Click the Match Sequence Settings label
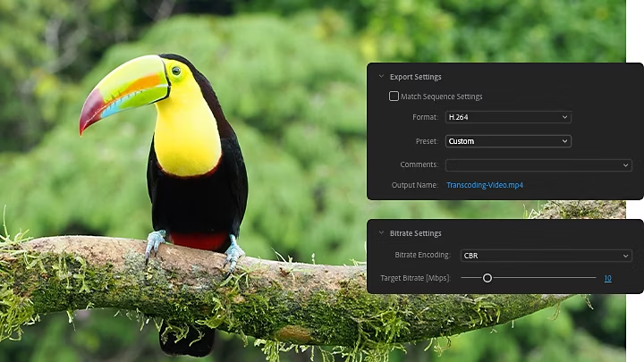The height and width of the screenshot is (362, 644). [442, 97]
